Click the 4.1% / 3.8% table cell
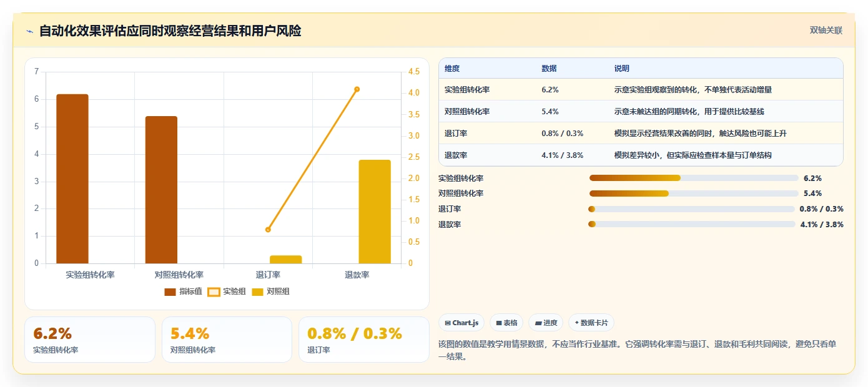 [563, 155]
